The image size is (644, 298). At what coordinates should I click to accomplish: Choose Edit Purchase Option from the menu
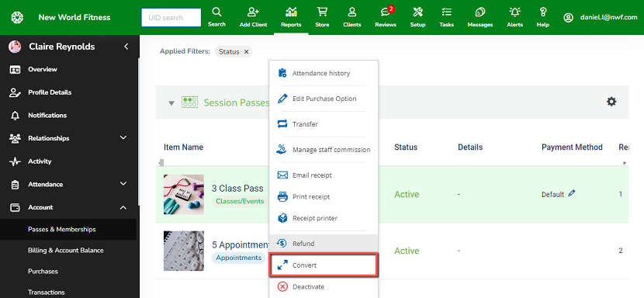(324, 99)
